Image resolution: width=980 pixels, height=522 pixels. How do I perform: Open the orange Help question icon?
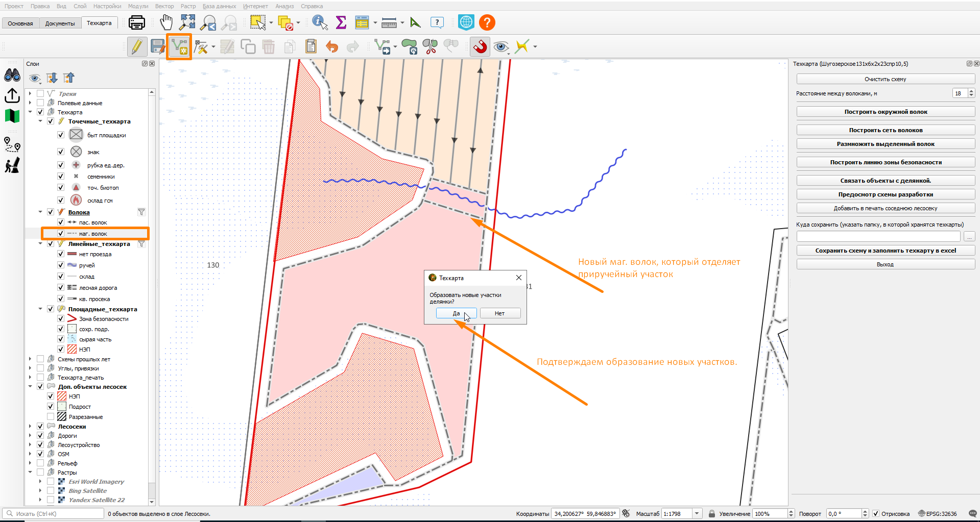pos(487,22)
